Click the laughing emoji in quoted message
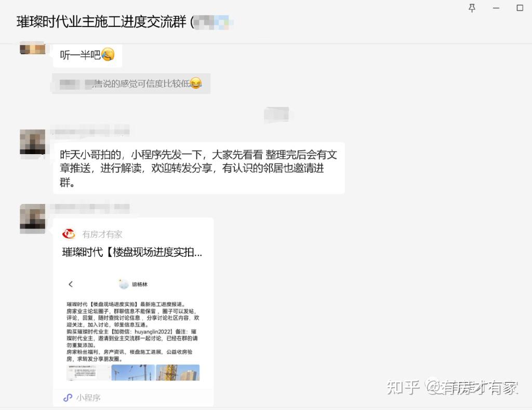The height and width of the screenshot is (410, 532). 196,83
